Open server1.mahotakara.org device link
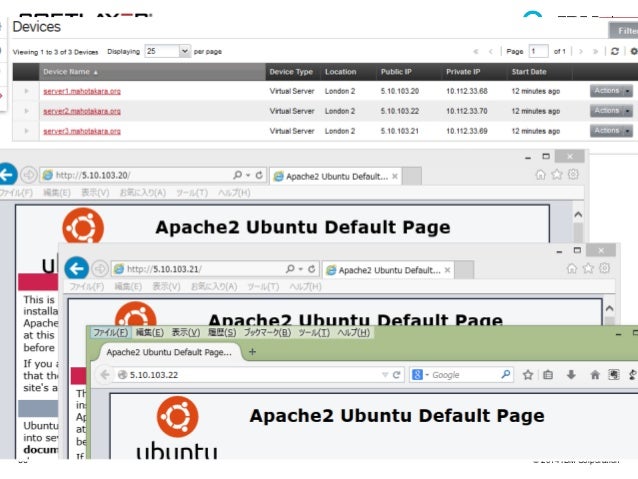Screen dimensions: 638x479 pos(82,91)
